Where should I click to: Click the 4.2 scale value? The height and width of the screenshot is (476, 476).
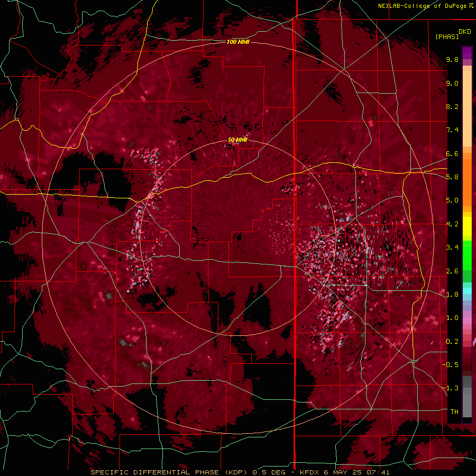pos(452,224)
